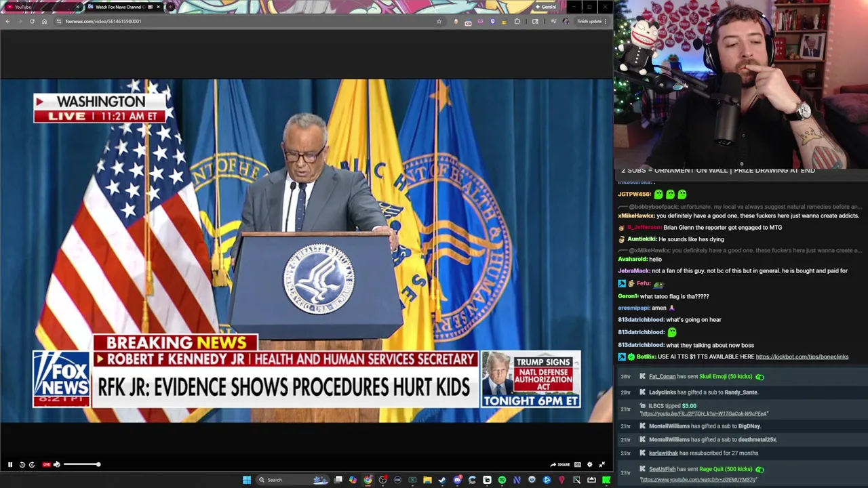Click the taskbar Search box
Screen dimensions: 868x488
[292, 480]
